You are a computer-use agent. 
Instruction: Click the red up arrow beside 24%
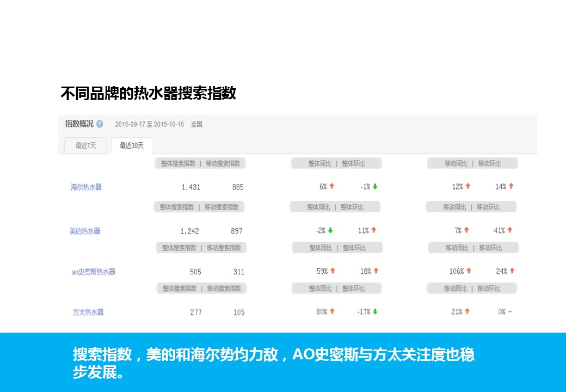coord(512,271)
